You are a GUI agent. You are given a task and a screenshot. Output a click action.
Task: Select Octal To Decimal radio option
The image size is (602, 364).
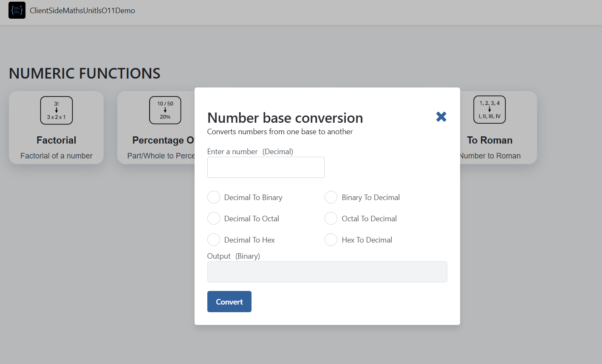331,219
